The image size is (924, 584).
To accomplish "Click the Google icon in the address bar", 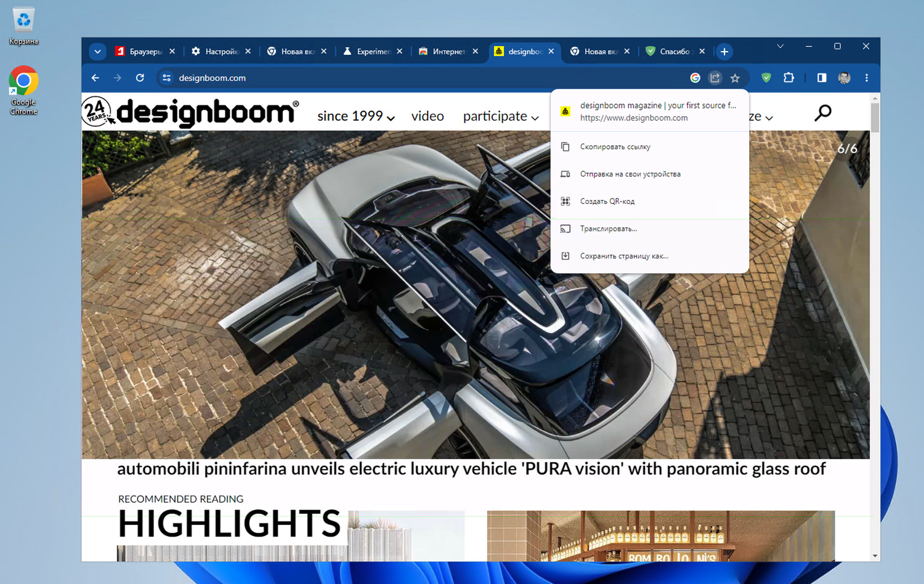I will (695, 78).
